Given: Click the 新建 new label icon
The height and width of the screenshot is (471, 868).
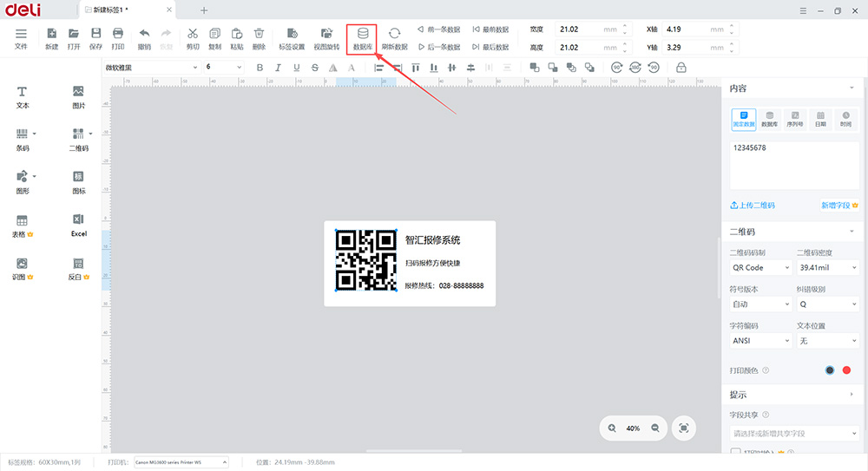Looking at the screenshot, I should click(x=51, y=39).
